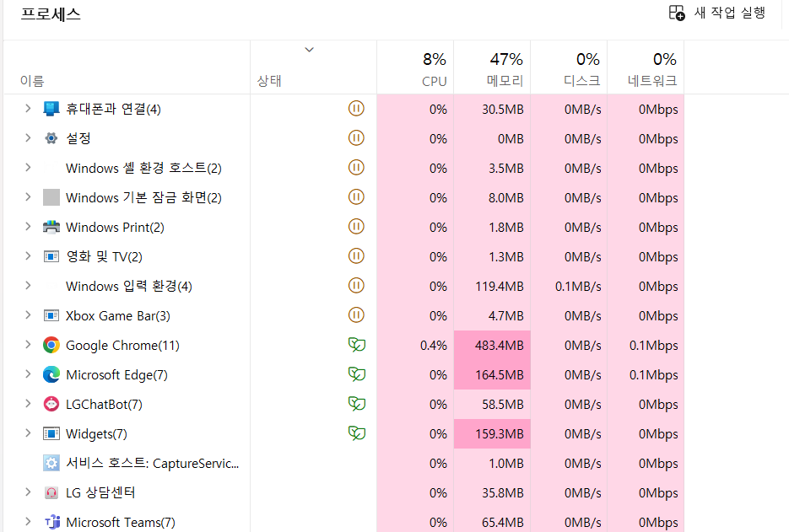The width and height of the screenshot is (789, 532).
Task: Expand the 설정 process row
Action: (28, 138)
